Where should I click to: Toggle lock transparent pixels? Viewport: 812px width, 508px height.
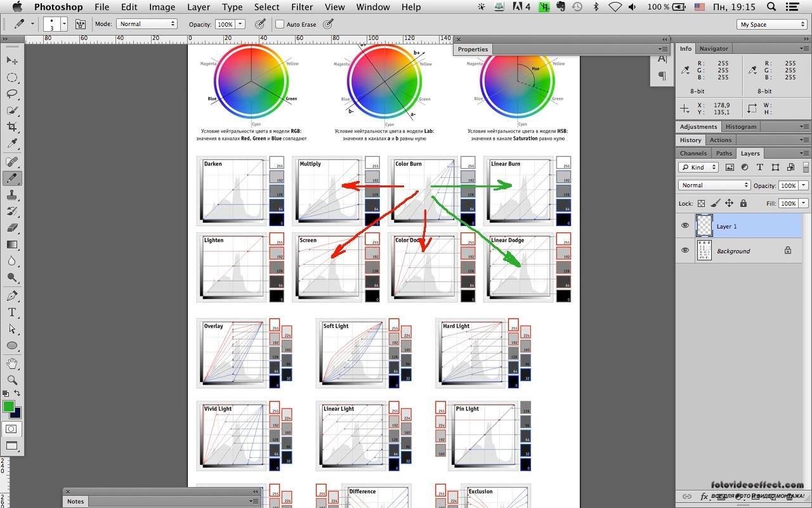click(x=701, y=203)
